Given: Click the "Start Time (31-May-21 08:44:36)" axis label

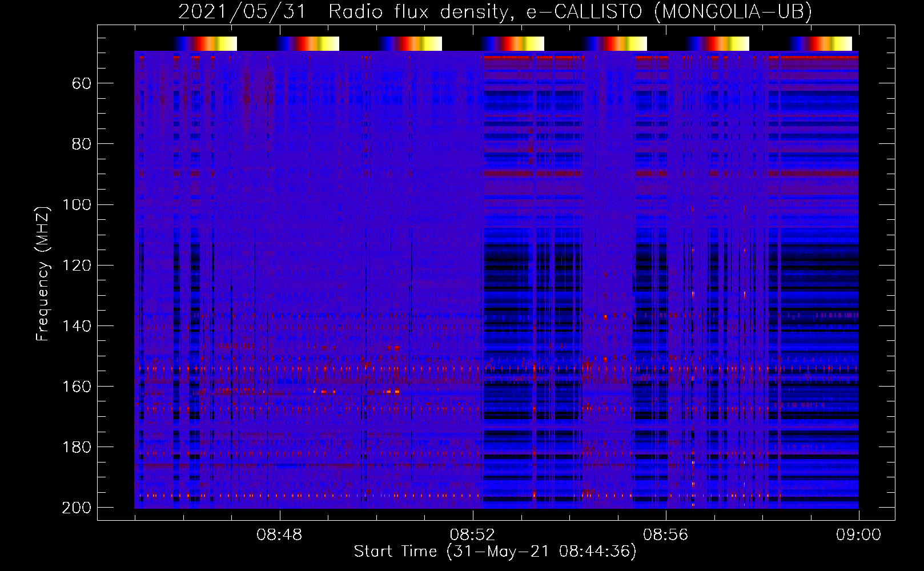Looking at the screenshot, I should 495,552.
